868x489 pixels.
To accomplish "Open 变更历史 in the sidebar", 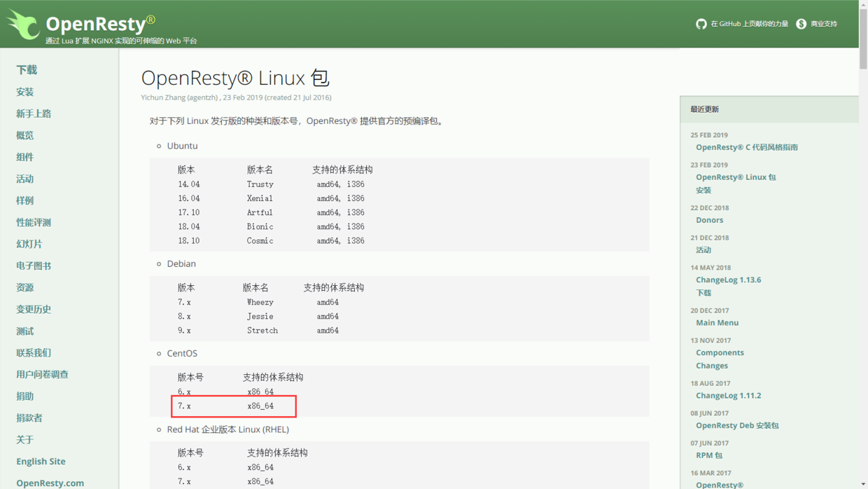I will click(34, 309).
